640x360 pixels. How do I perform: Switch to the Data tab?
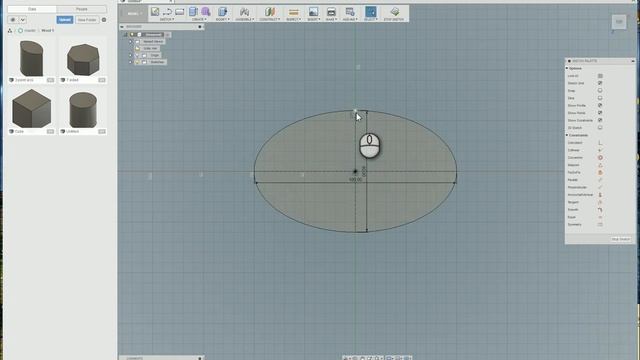tap(32, 9)
